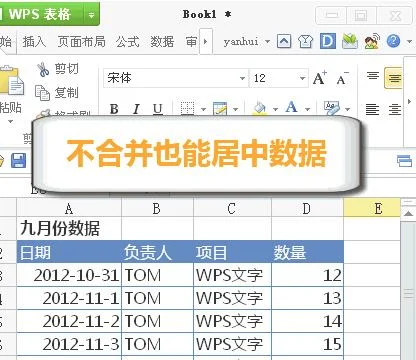The height and width of the screenshot is (360, 416).
Task: Switch to the 数据 ribbon tab
Action: (x=162, y=42)
